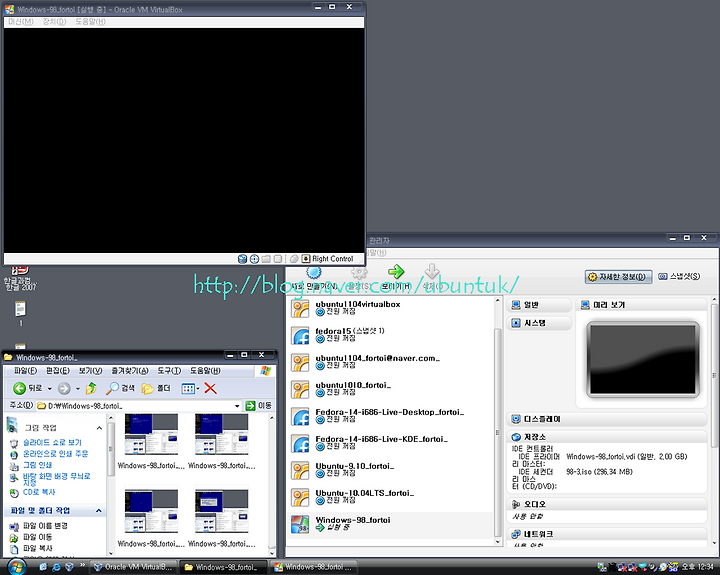
Task: Switch to the Snapshots (스냅샷) view
Action: [679, 276]
